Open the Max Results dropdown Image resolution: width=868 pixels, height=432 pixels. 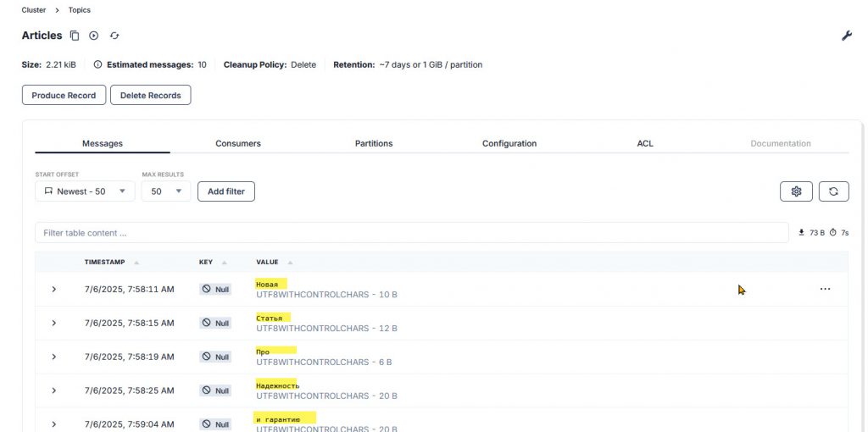[166, 191]
